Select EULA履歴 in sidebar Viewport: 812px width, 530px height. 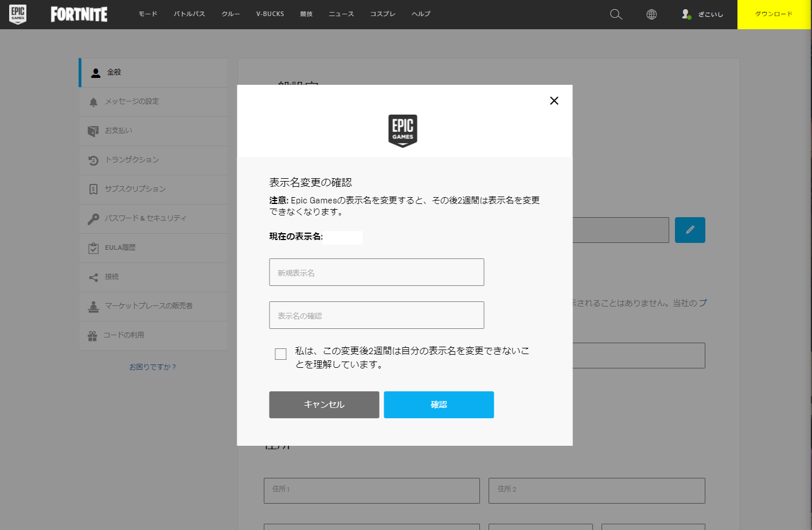[x=154, y=248]
